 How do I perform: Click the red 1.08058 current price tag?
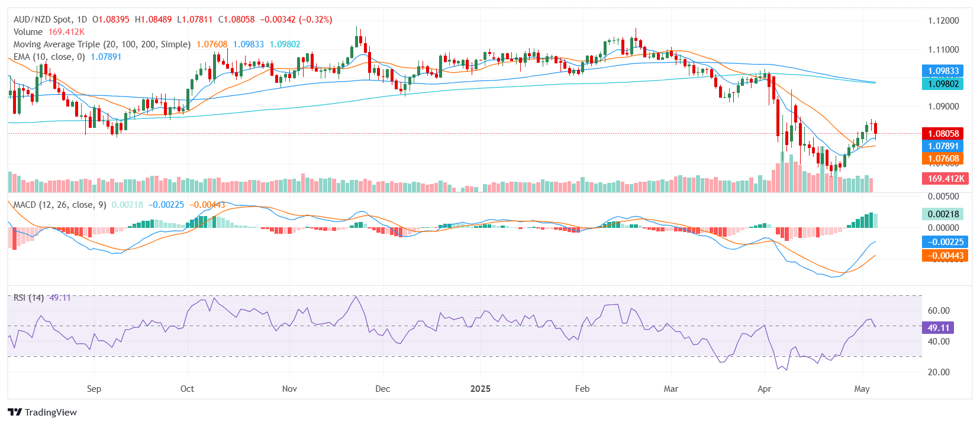tap(943, 134)
